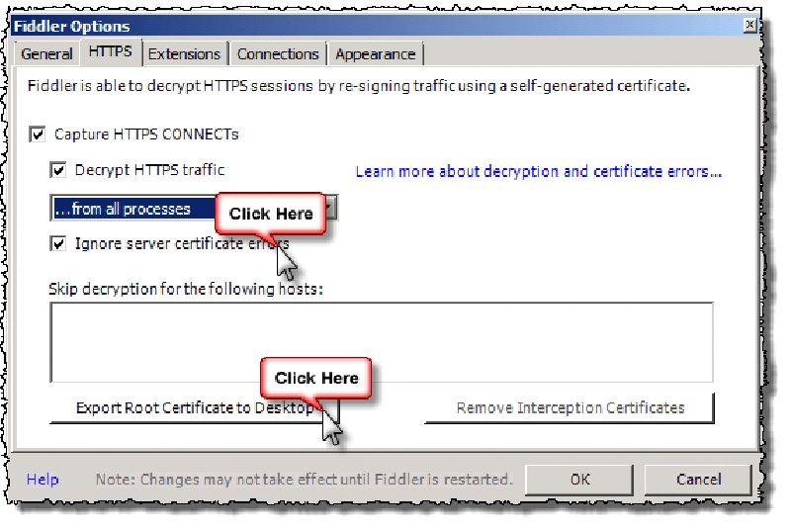Click the skip decryption hosts text box
Image resolution: width=791 pixels, height=532 pixels.
pyautogui.click(x=382, y=342)
